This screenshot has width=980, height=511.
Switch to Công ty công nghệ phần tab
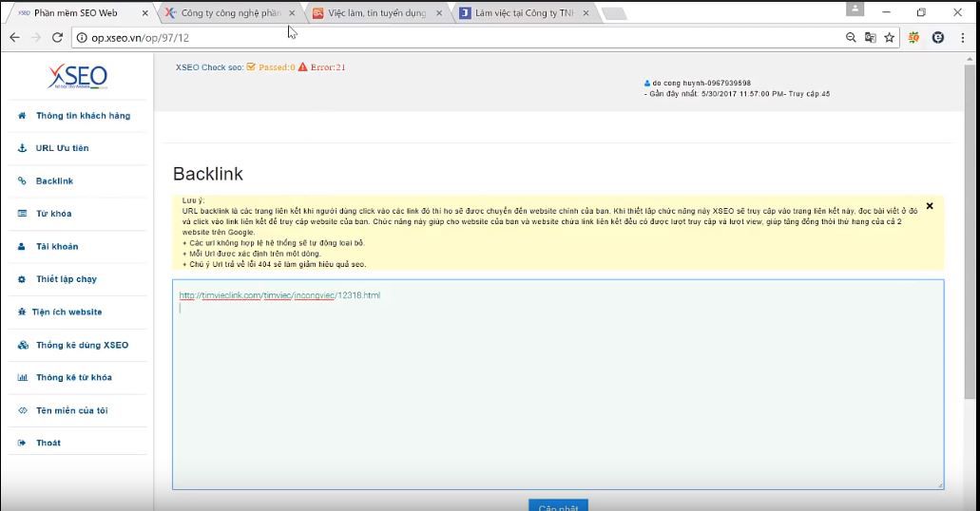coord(231,12)
